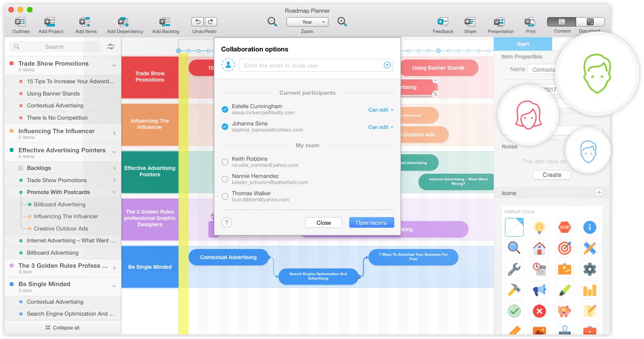Screen dimensions: 644x339
Task: Select Keith Robbins radio button
Action: click(225, 162)
